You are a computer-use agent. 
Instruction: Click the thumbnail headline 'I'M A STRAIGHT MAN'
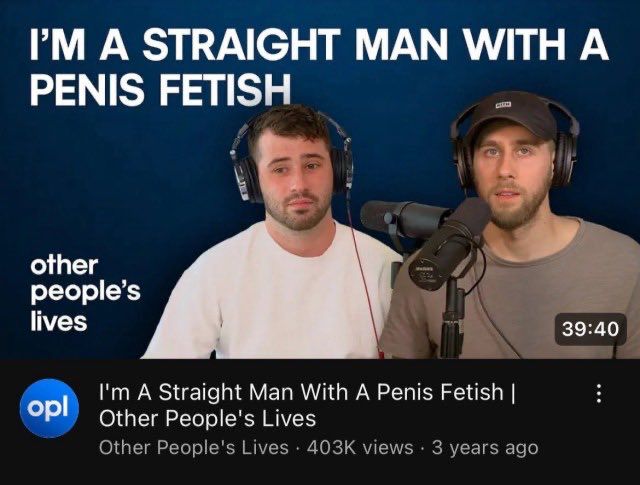(238, 44)
